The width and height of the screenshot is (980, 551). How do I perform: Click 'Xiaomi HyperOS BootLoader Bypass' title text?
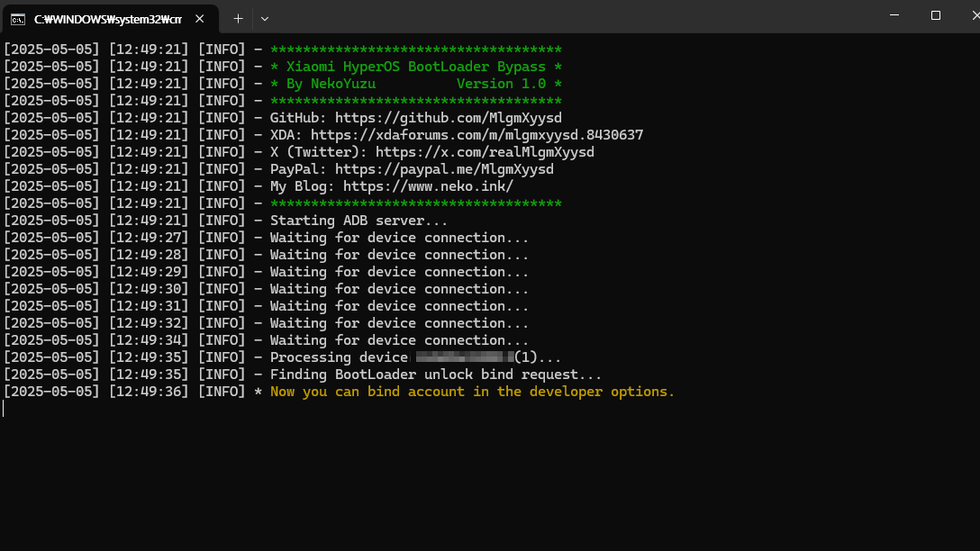[x=415, y=67]
